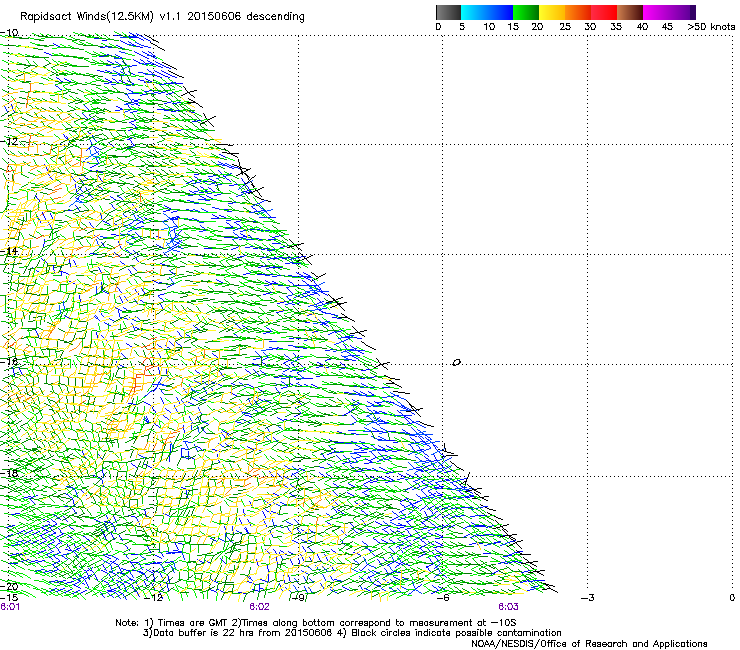Click the small black circle near the -16 latitude line
The image size is (740, 650).
pos(456,363)
